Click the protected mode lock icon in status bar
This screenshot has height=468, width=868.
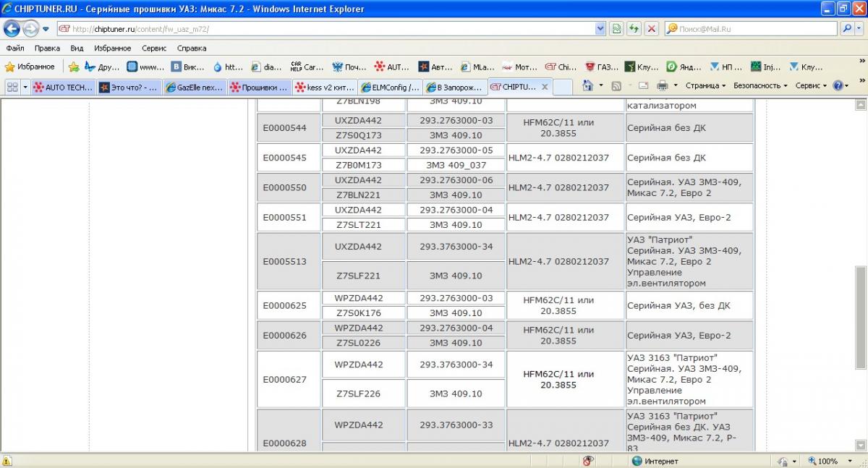[x=783, y=461]
